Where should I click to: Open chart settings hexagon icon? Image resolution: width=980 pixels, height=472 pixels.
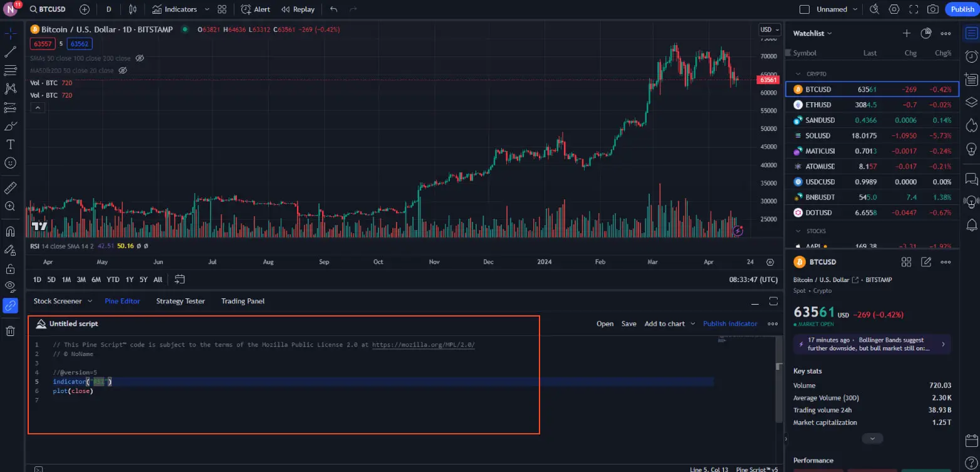point(894,9)
